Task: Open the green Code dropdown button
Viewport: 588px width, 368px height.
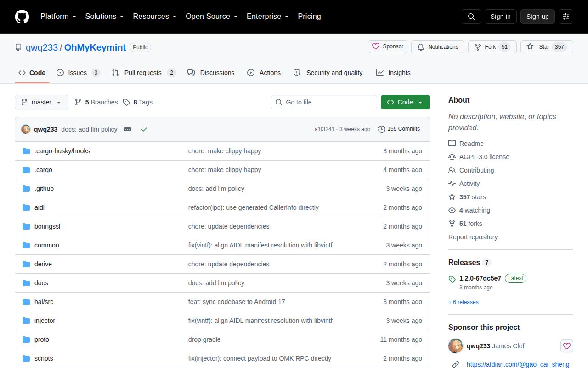Action: pos(405,102)
